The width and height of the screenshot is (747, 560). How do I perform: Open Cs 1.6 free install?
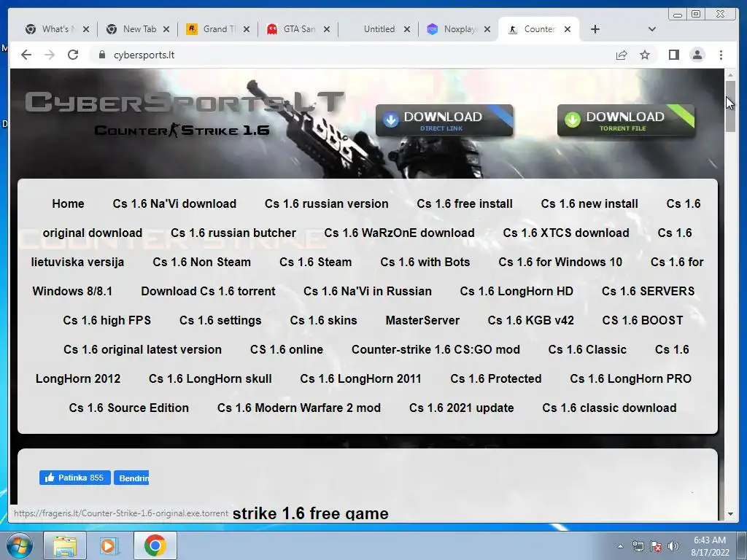tap(465, 204)
